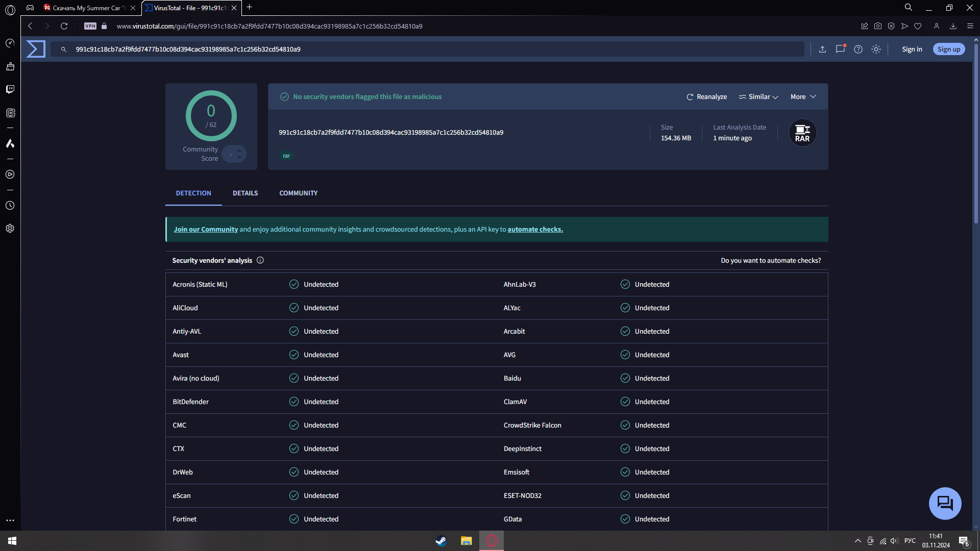Expand the More dropdown
980x551 pixels.
click(803, 97)
